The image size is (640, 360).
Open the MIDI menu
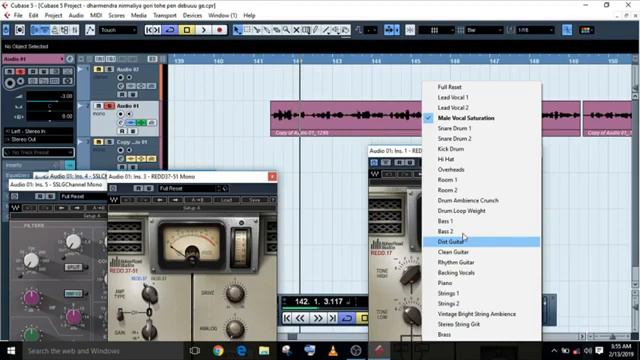96,16
